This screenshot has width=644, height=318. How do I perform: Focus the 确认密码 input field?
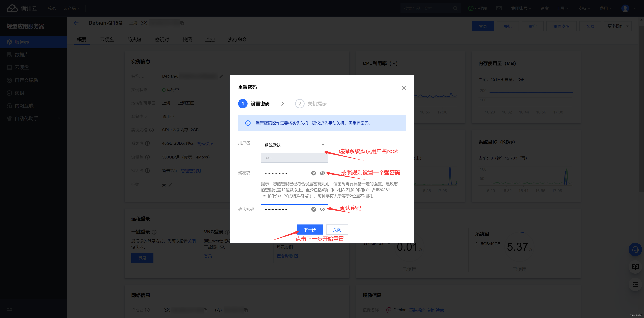tap(294, 209)
